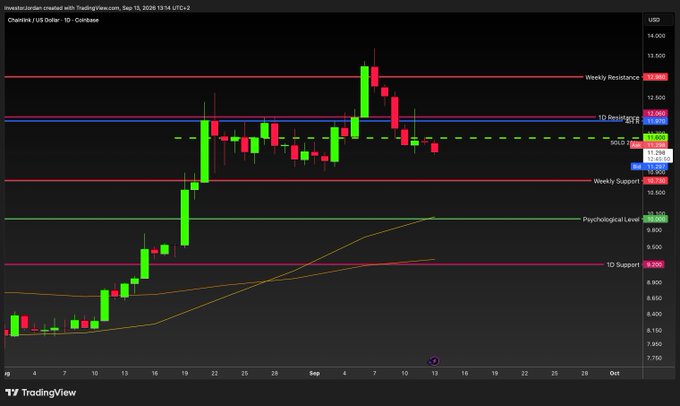
Task: Select the 1D Support line label
Action: tap(623, 265)
